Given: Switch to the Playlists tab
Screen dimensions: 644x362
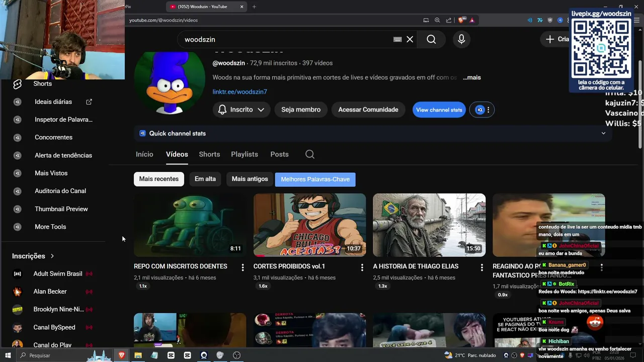Looking at the screenshot, I should (245, 154).
